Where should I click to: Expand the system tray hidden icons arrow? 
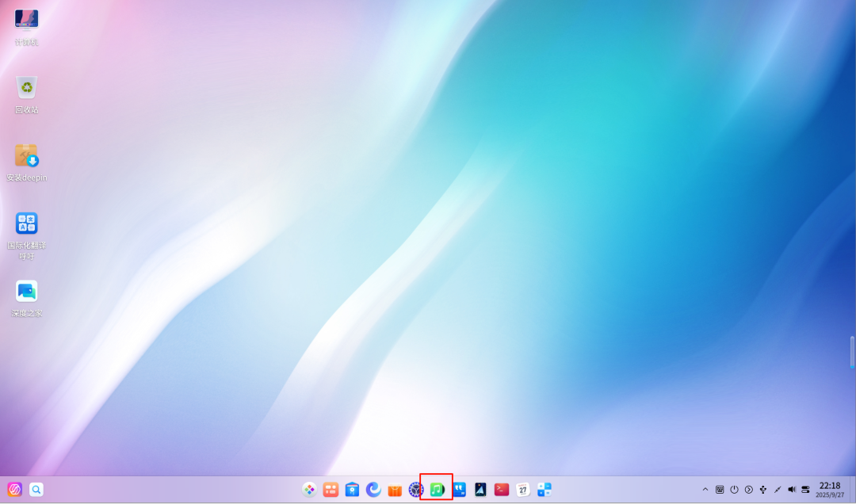(705, 490)
